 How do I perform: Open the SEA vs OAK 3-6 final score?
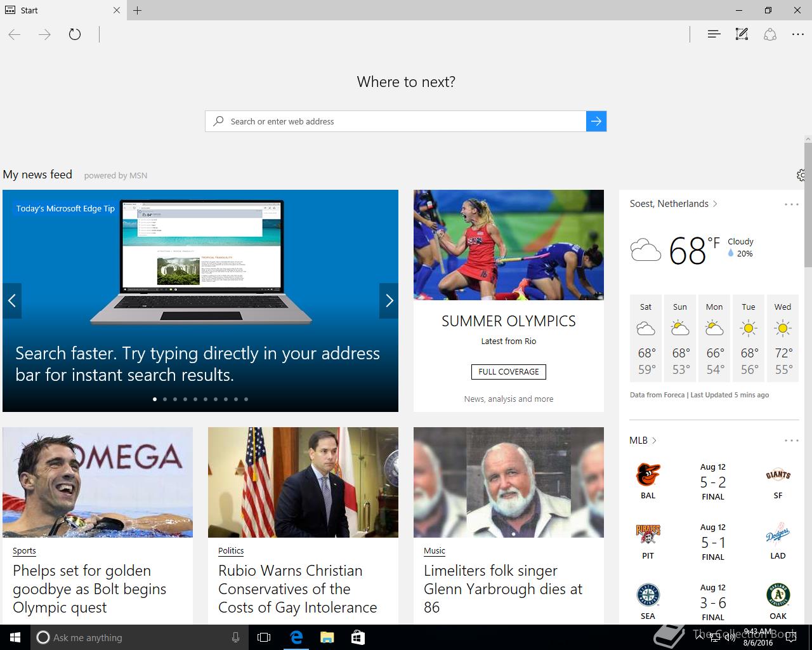point(713,603)
